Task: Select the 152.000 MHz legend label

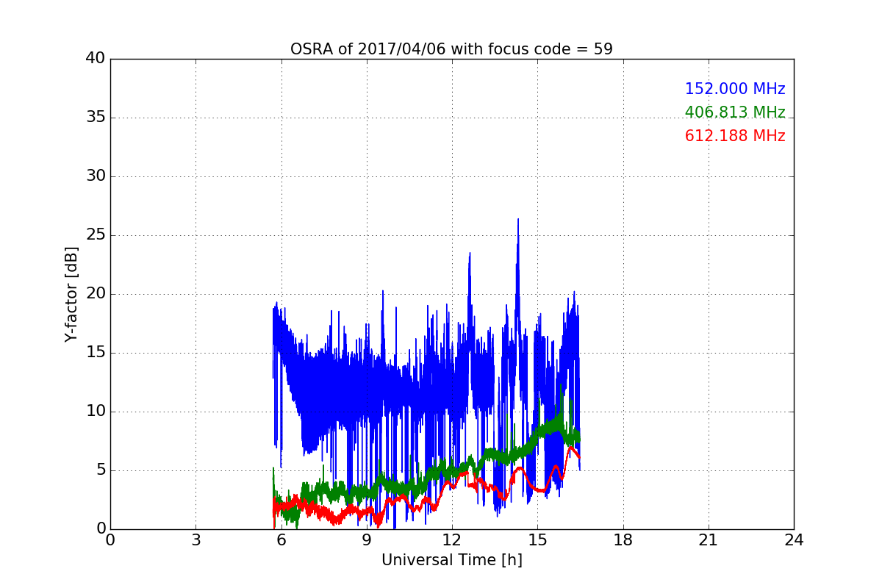Action: click(x=735, y=89)
